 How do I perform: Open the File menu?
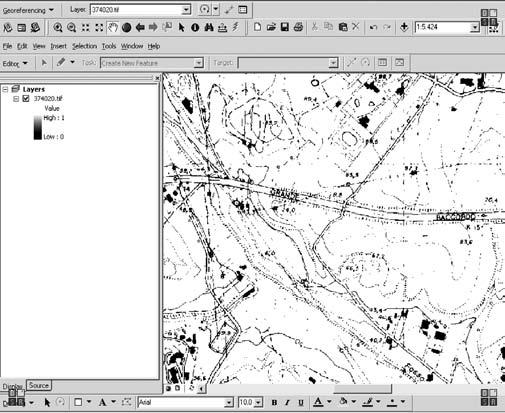pyautogui.click(x=7, y=46)
